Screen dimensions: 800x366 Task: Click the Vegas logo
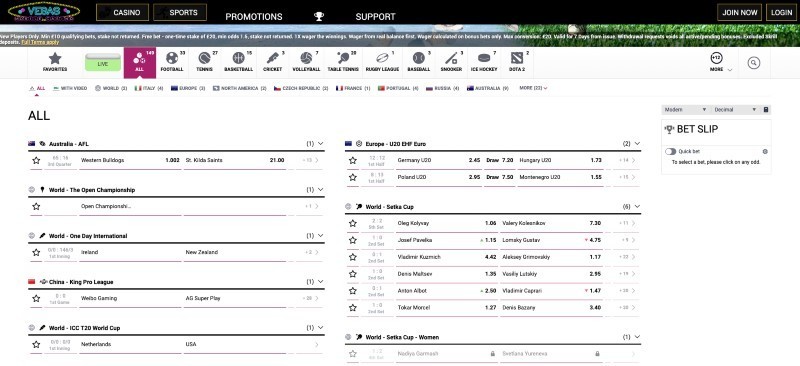click(44, 11)
